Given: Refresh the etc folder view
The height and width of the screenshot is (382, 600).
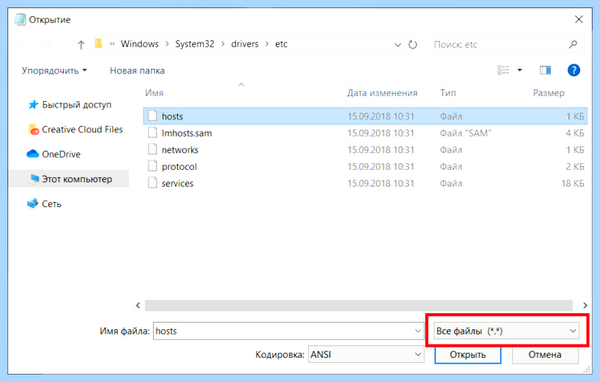Looking at the screenshot, I should tap(412, 45).
